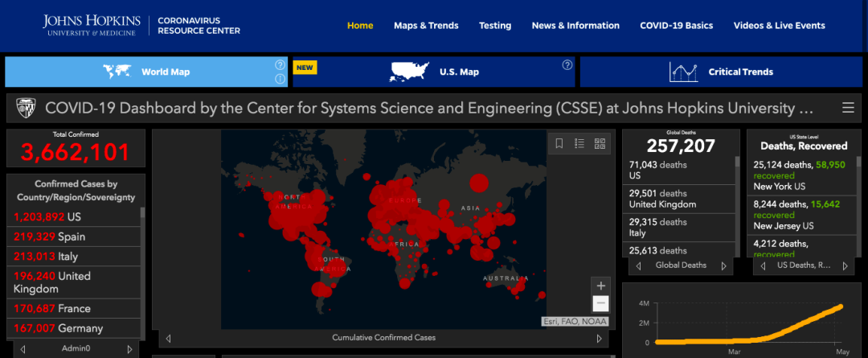Open the dashboard hamburger menu
The width and height of the screenshot is (868, 358).
pyautogui.click(x=848, y=108)
